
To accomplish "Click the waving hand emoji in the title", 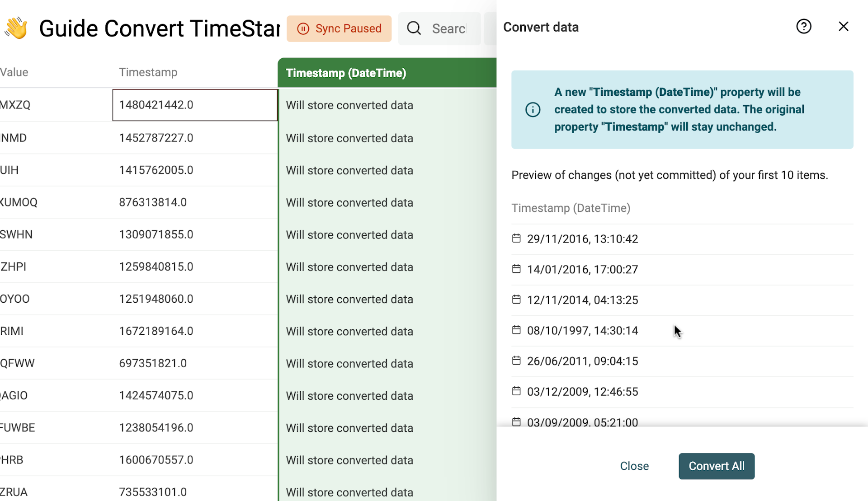I will tap(16, 27).
